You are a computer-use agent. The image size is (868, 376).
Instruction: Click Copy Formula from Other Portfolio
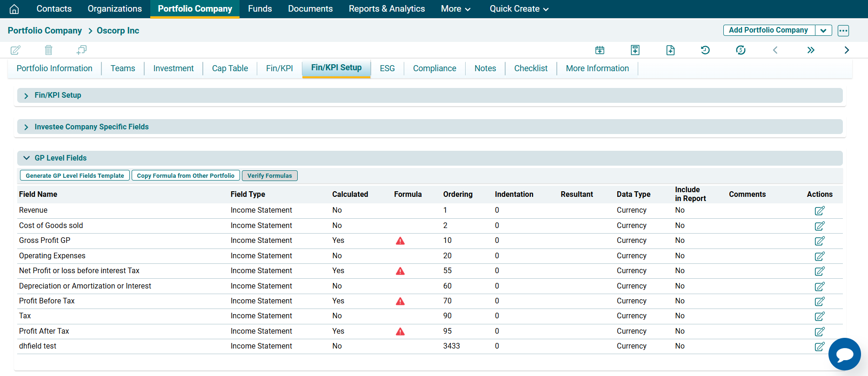click(x=186, y=175)
